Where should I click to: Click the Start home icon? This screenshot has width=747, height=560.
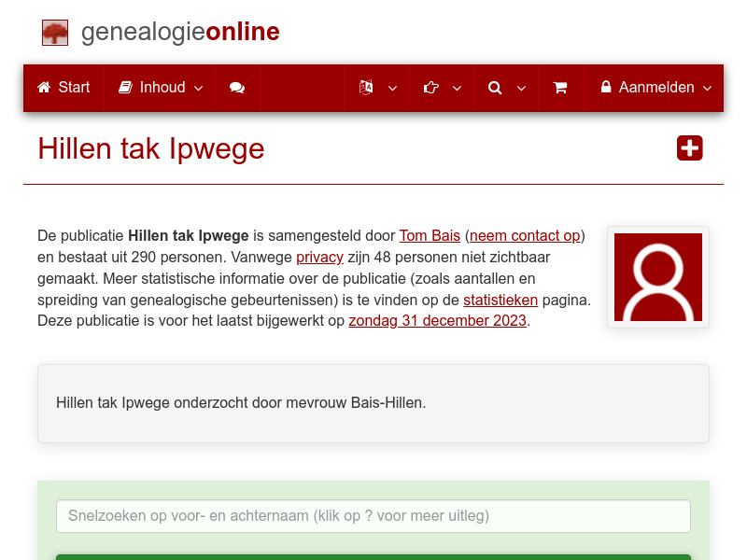43,88
